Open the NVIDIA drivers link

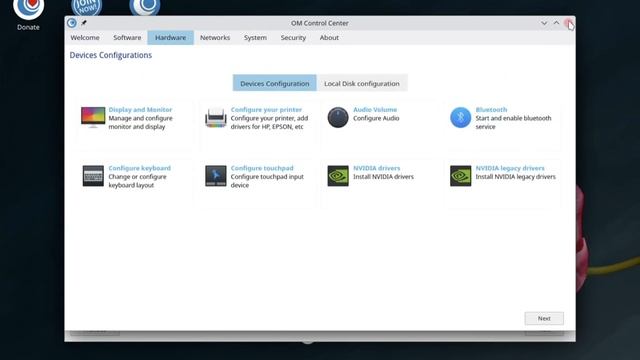click(377, 168)
